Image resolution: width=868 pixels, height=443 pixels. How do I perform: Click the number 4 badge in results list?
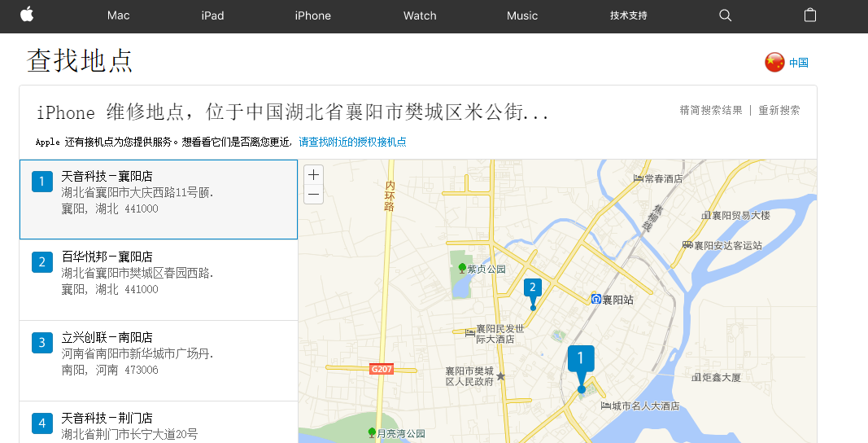(42, 423)
